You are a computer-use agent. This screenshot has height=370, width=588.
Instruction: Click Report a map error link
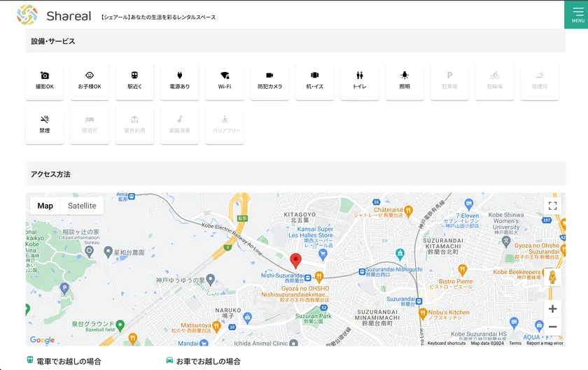[x=545, y=343]
